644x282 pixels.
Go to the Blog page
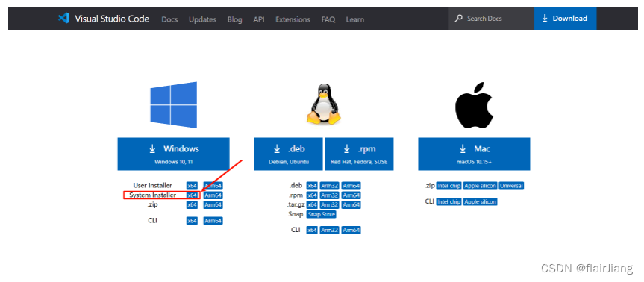(234, 19)
